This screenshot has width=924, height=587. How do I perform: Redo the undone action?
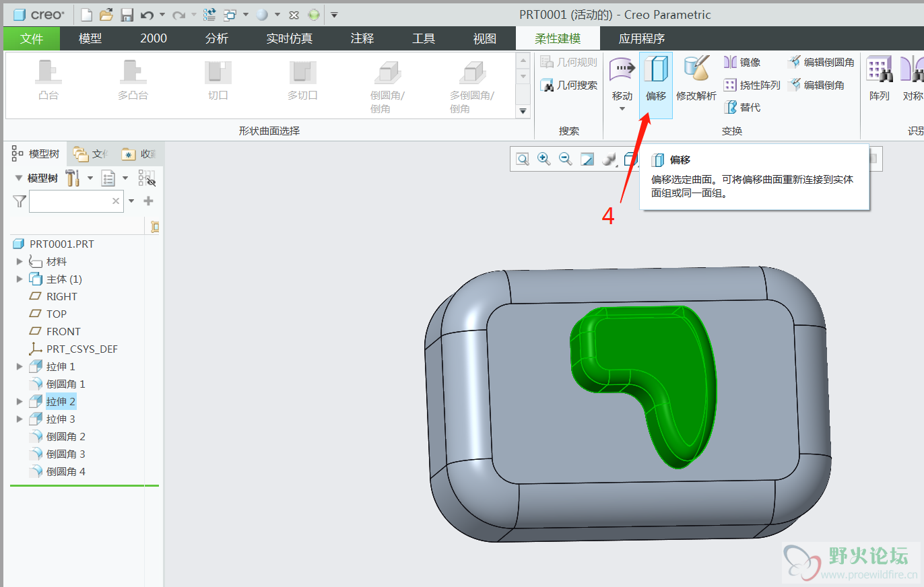tap(178, 14)
